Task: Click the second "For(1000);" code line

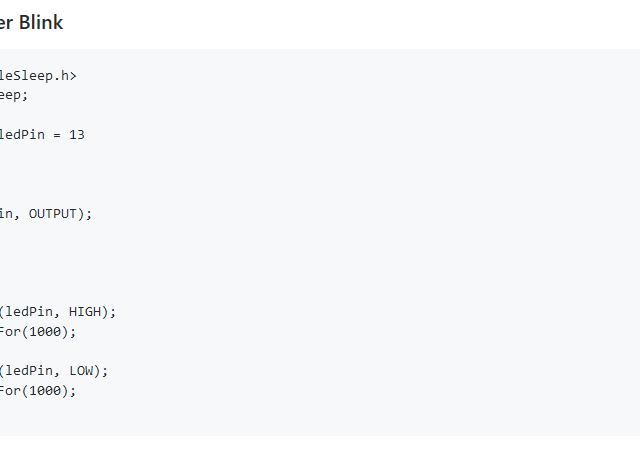Action: [x=38, y=391]
